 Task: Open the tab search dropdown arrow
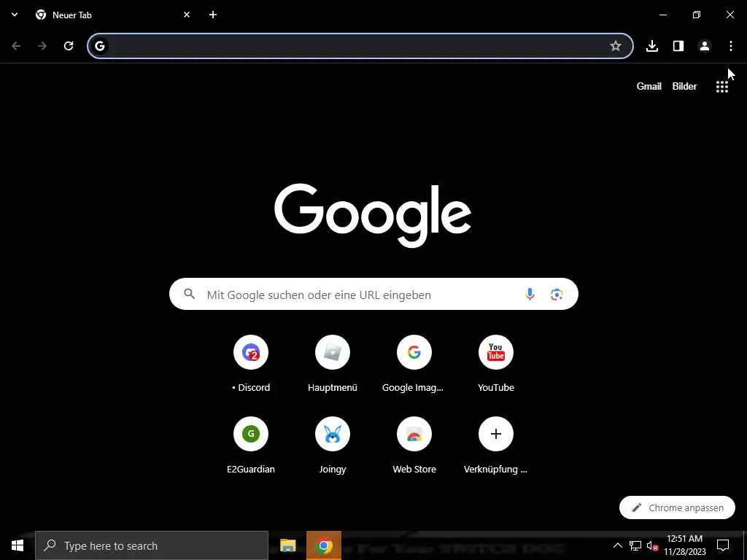(x=15, y=15)
